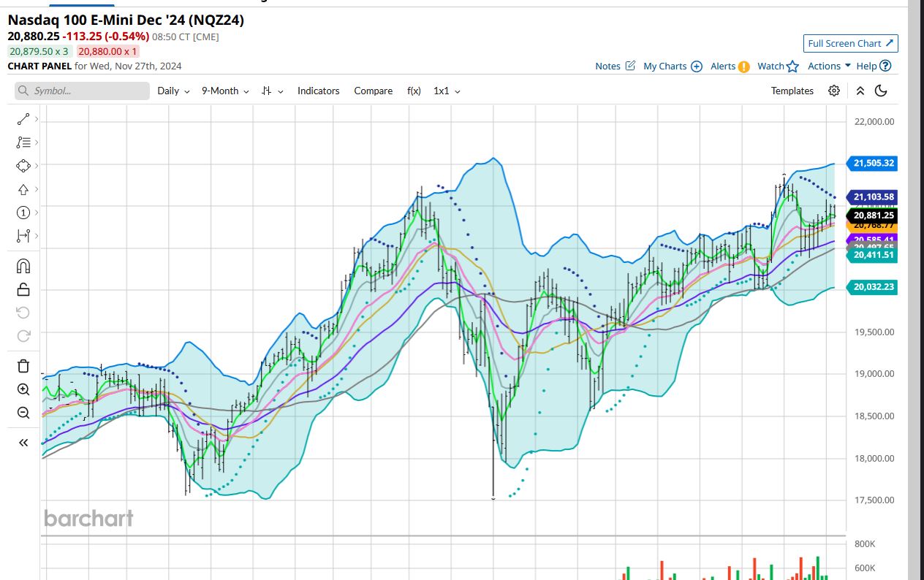
Task: Select the trend line drawing tool
Action: click(23, 119)
